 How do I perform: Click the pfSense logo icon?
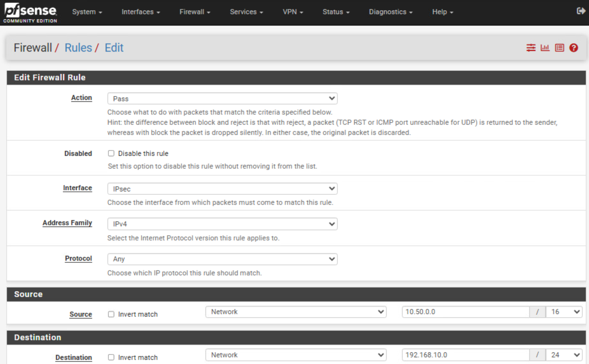(x=30, y=13)
